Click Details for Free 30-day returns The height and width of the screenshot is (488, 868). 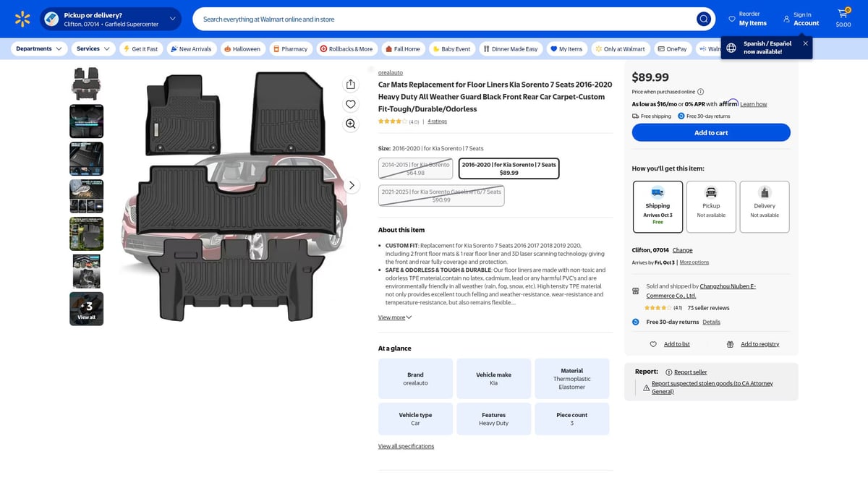pyautogui.click(x=711, y=322)
